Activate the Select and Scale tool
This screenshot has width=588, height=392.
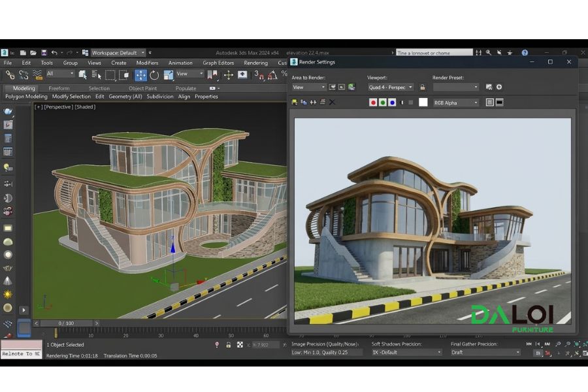(x=169, y=75)
